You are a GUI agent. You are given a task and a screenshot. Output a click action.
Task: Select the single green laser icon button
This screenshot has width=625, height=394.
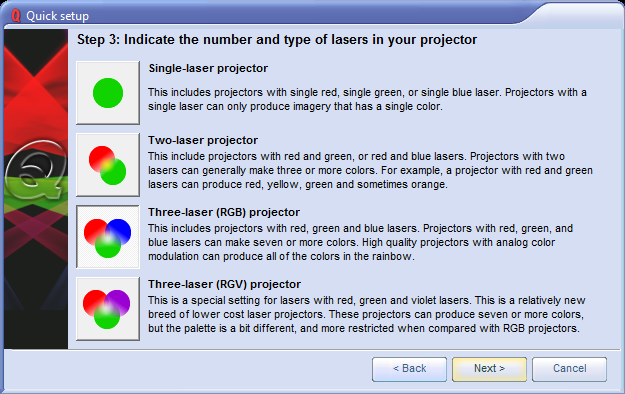[x=108, y=93]
